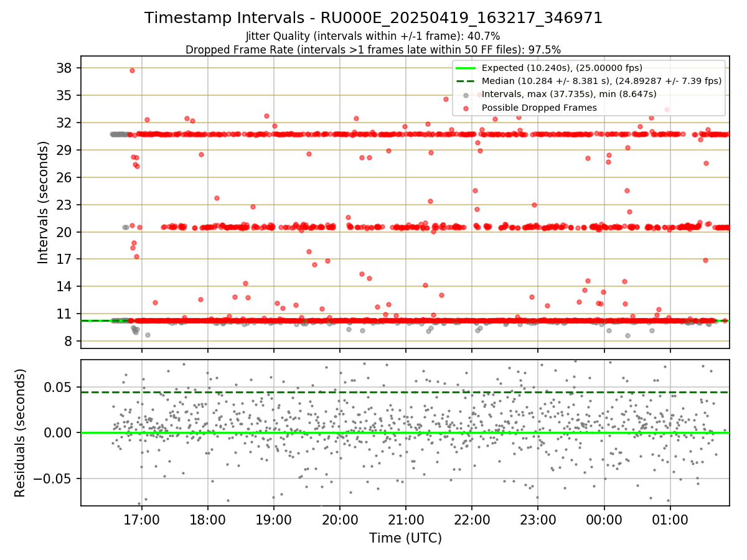
Task: Click legend entry starting 'Median (10.284 +/- 8.381 s)'
Action: [601, 81]
